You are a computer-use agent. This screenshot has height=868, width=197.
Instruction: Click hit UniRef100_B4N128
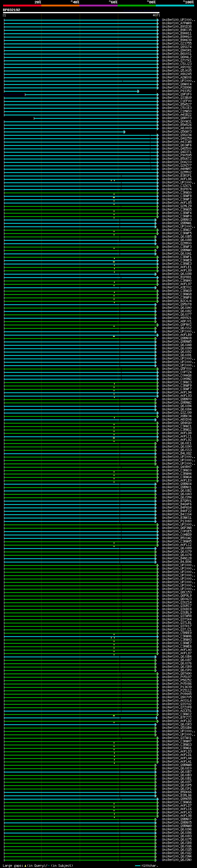pyautogui.click(x=177, y=558)
